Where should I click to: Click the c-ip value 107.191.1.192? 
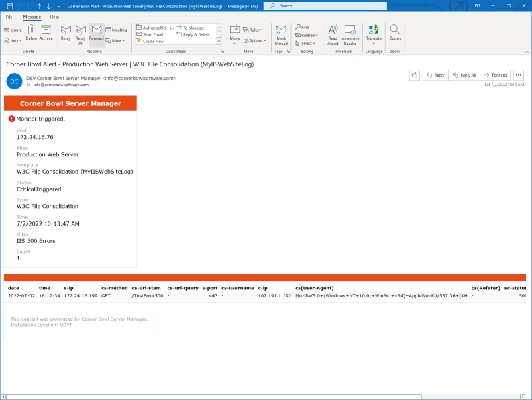click(274, 296)
